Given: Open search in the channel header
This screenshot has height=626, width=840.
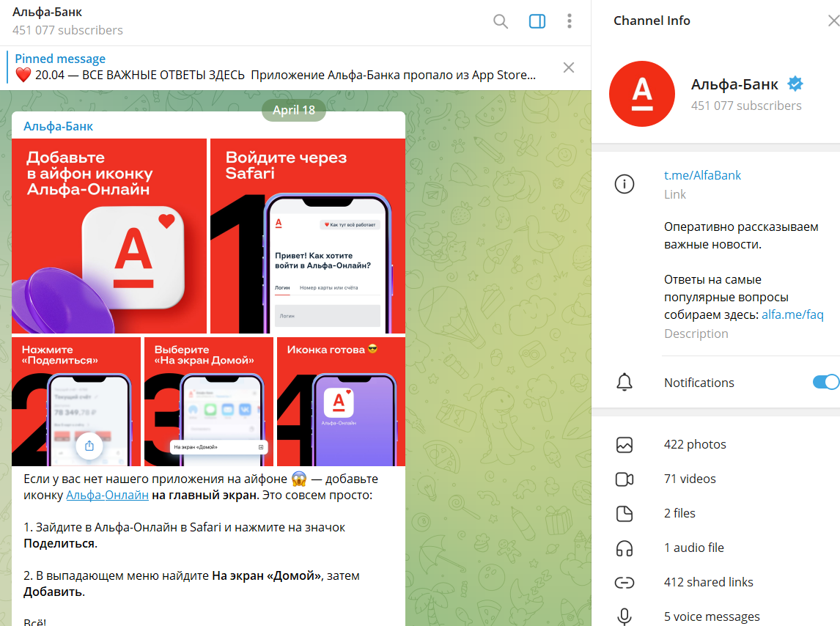Looking at the screenshot, I should [501, 21].
